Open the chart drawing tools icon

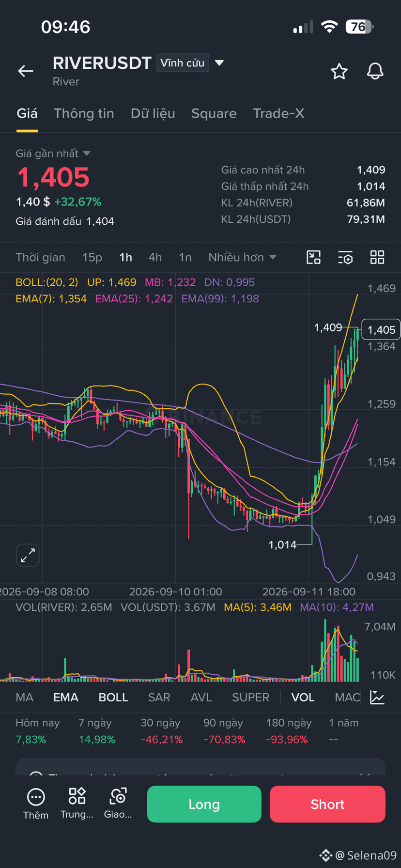coord(314,257)
